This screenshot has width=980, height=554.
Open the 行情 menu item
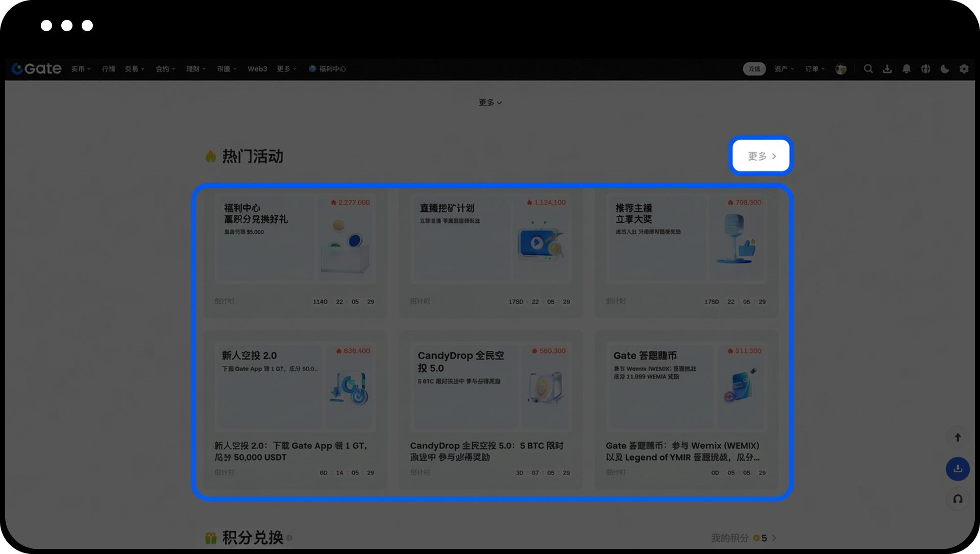[108, 69]
